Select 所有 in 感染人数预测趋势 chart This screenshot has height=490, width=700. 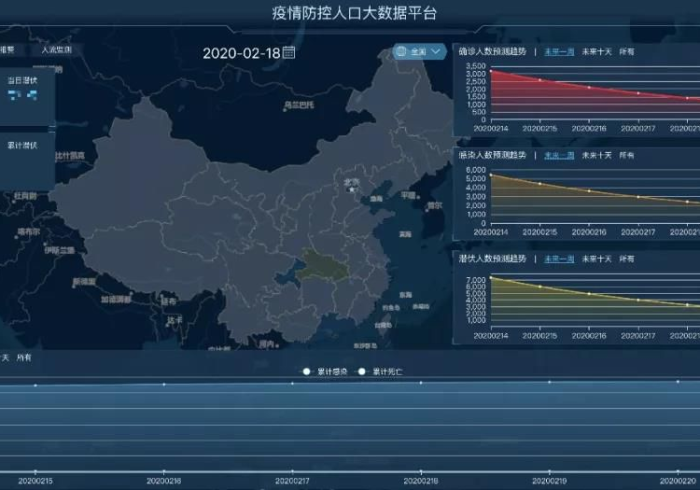pyautogui.click(x=626, y=155)
